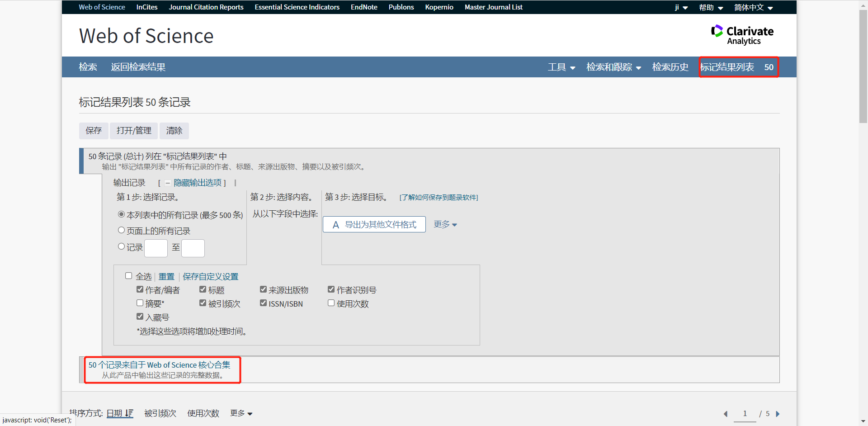Click the next page arrow
Image resolution: width=868 pixels, height=426 pixels.
[x=778, y=414]
